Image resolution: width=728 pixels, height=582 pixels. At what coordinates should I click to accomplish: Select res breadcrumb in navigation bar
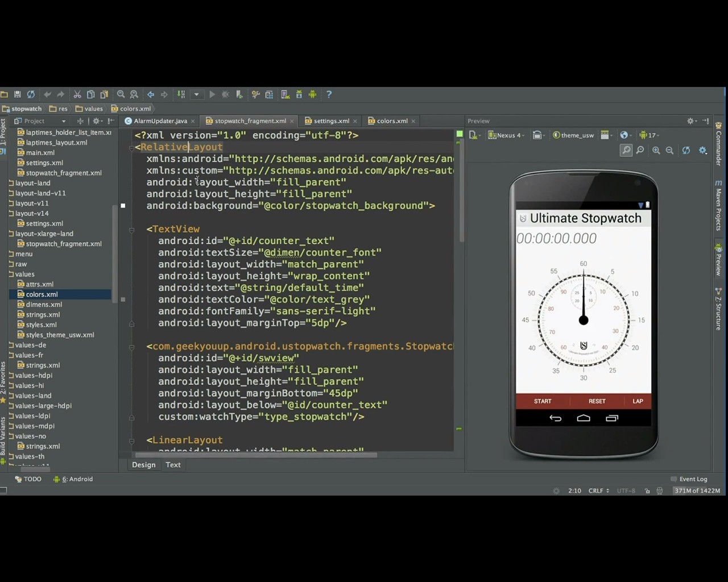coord(59,109)
